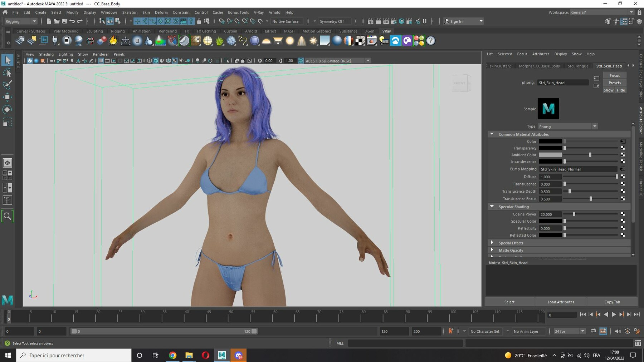Click the V-Ray fire effect shelf icon
Image resolution: width=644 pixels, height=362 pixels.
pyautogui.click(x=113, y=41)
